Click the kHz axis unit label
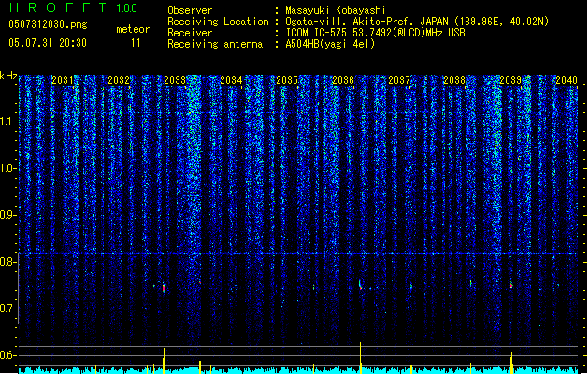This screenshot has height=374, width=588. (x=8, y=76)
